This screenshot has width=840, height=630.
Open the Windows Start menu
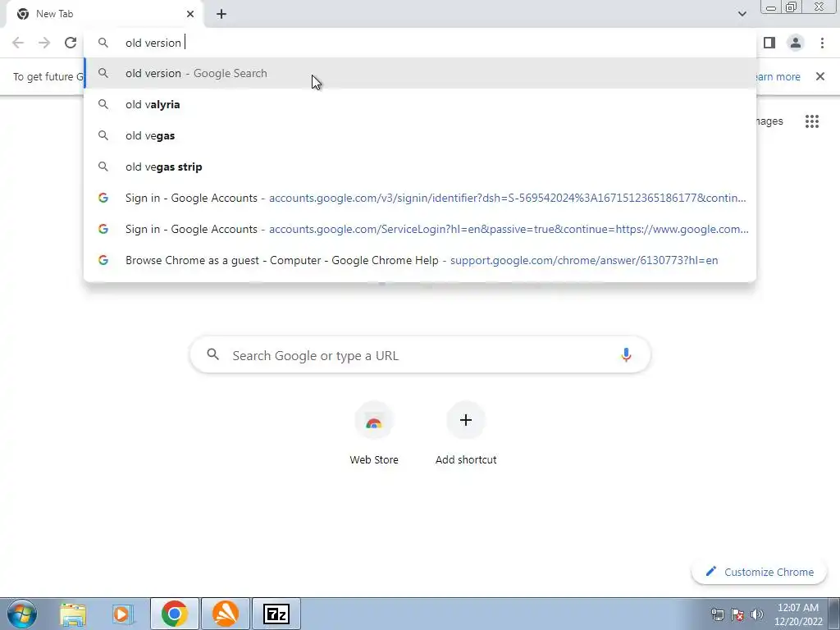(22, 614)
